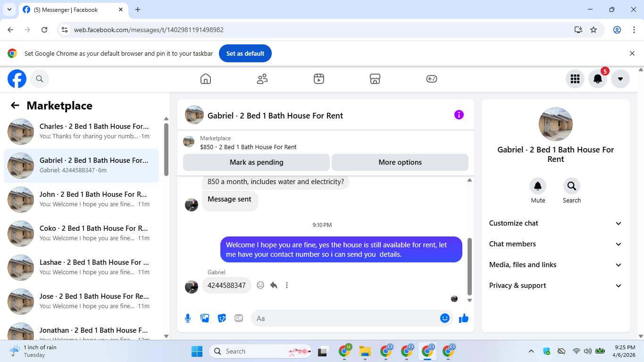
Task: Open the account dropdown arrow
Action: point(620,79)
